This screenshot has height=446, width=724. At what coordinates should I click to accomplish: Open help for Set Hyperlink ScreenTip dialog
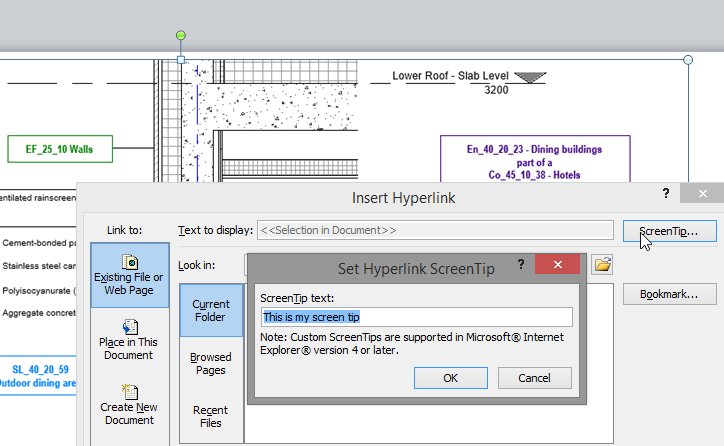521,264
